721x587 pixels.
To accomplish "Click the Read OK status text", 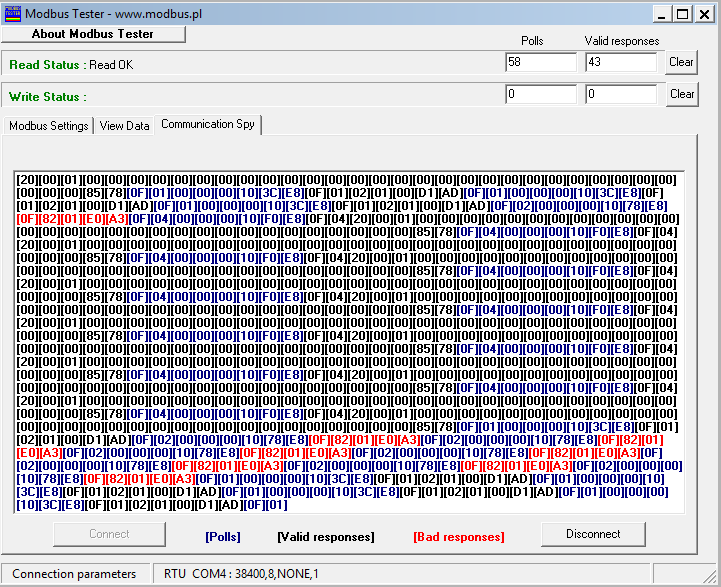I will [111, 65].
